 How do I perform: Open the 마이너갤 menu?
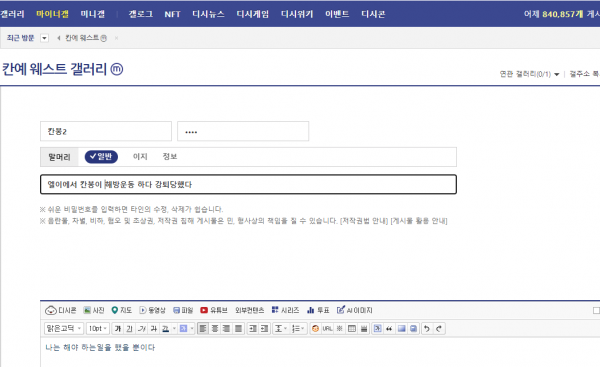(52, 14)
